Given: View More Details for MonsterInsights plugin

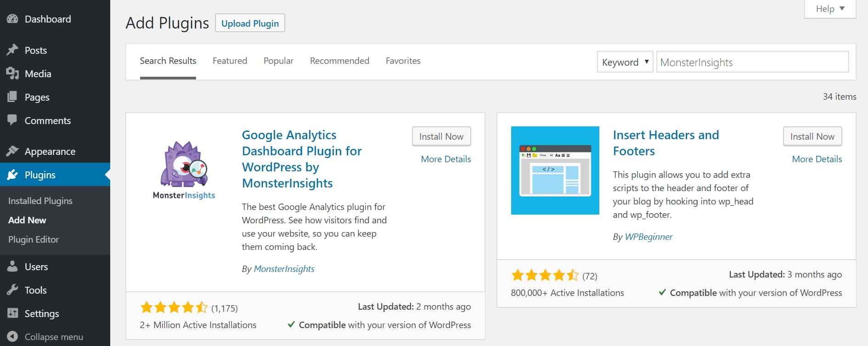Looking at the screenshot, I should [x=446, y=159].
